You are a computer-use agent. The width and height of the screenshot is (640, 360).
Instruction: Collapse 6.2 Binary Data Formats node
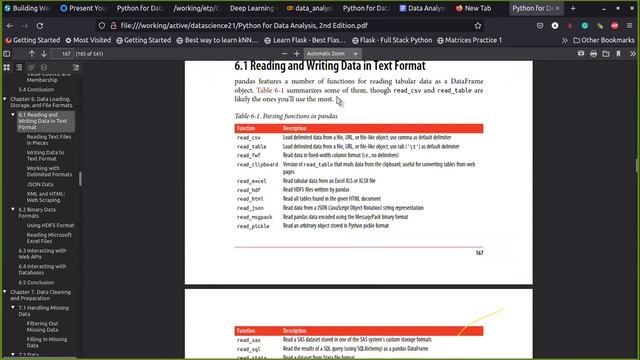tap(13, 209)
